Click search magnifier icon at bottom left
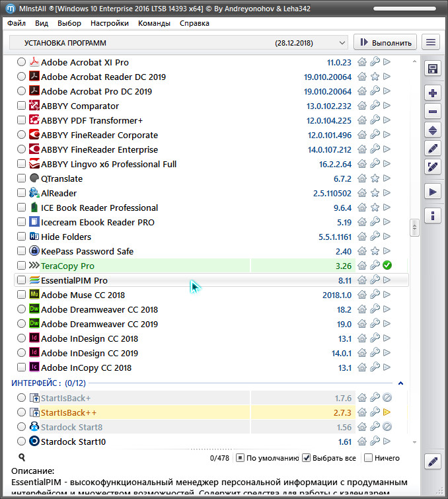The image size is (448, 499). (22, 457)
